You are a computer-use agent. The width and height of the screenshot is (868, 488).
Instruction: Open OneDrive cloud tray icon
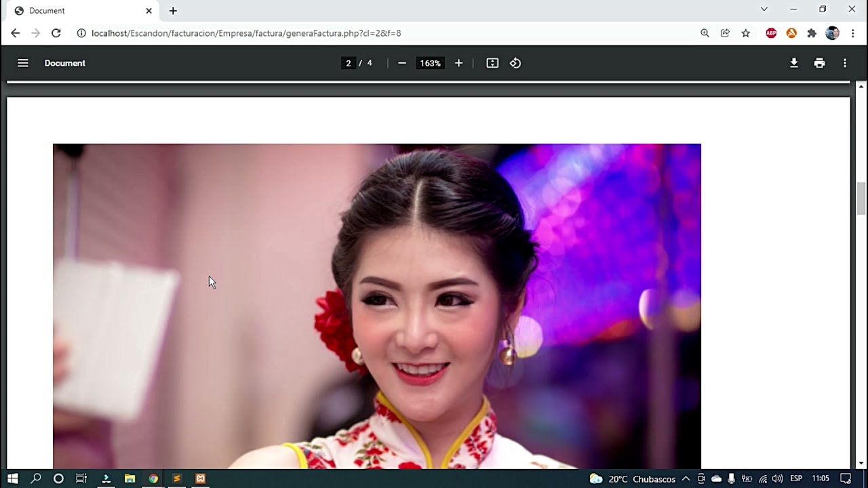(x=716, y=479)
